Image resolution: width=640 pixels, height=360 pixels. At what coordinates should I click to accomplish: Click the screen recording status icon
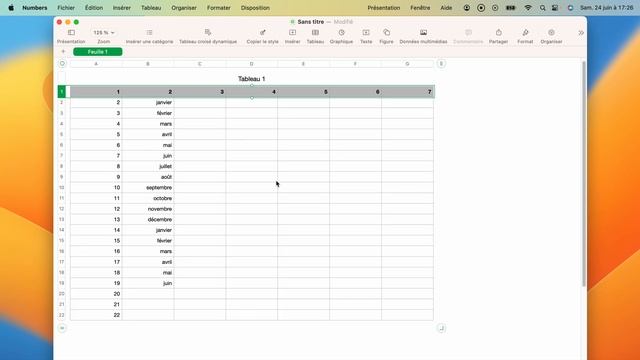click(x=481, y=8)
